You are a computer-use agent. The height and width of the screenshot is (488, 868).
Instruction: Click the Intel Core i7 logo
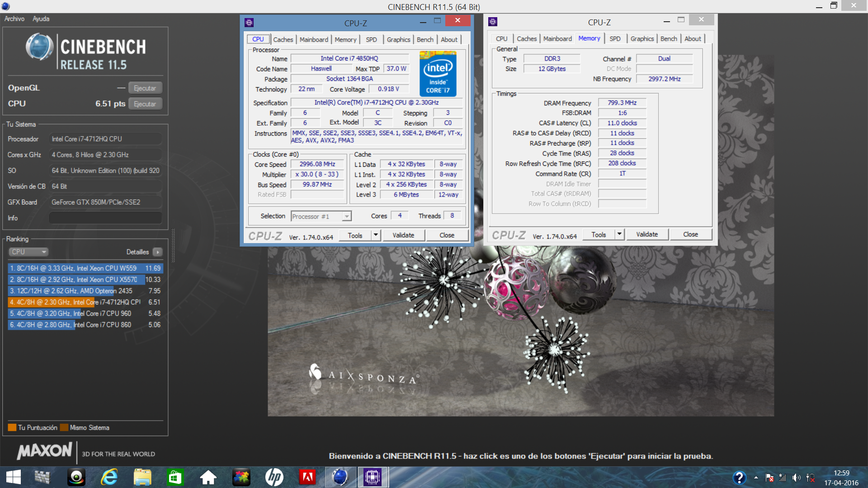[x=438, y=74]
